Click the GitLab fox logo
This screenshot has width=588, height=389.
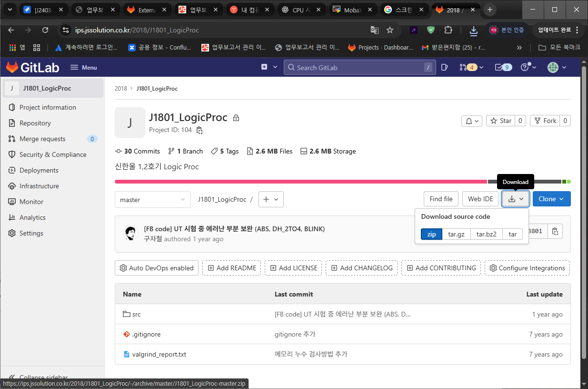pos(12,67)
